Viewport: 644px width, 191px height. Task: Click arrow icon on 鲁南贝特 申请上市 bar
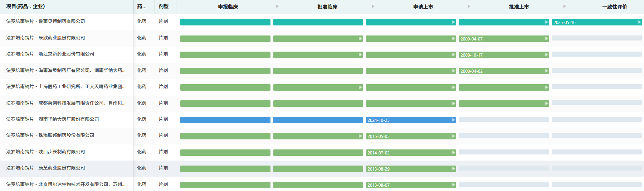coord(453,22)
